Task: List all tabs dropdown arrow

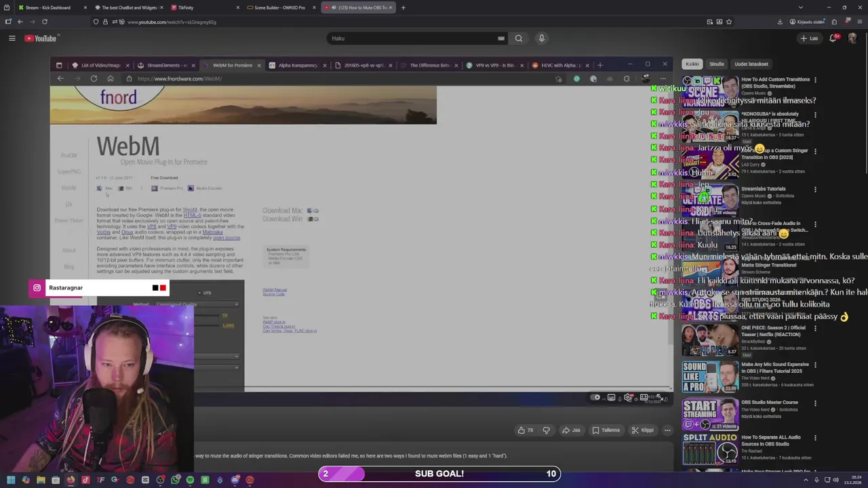Action: coord(800,7)
